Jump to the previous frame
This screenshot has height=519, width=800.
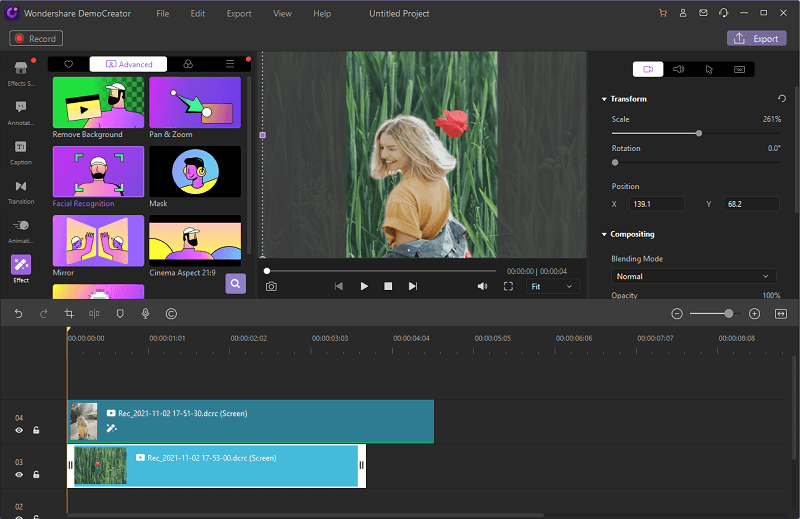[339, 286]
